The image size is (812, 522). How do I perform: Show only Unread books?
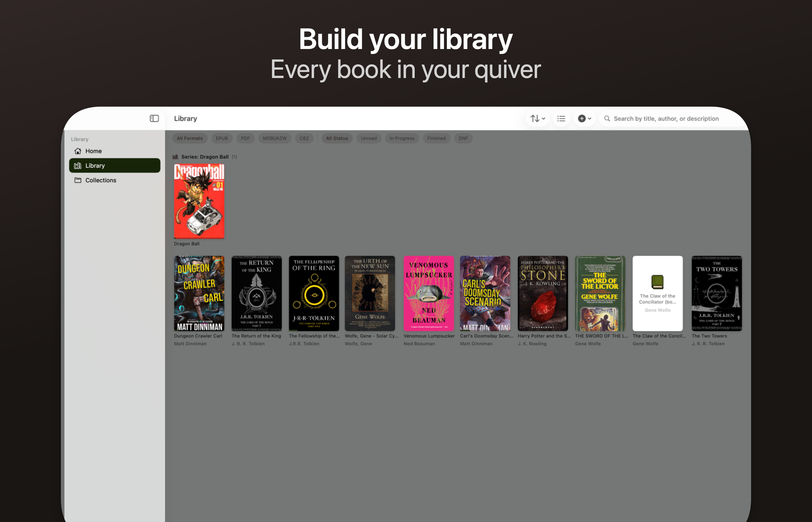tap(369, 138)
